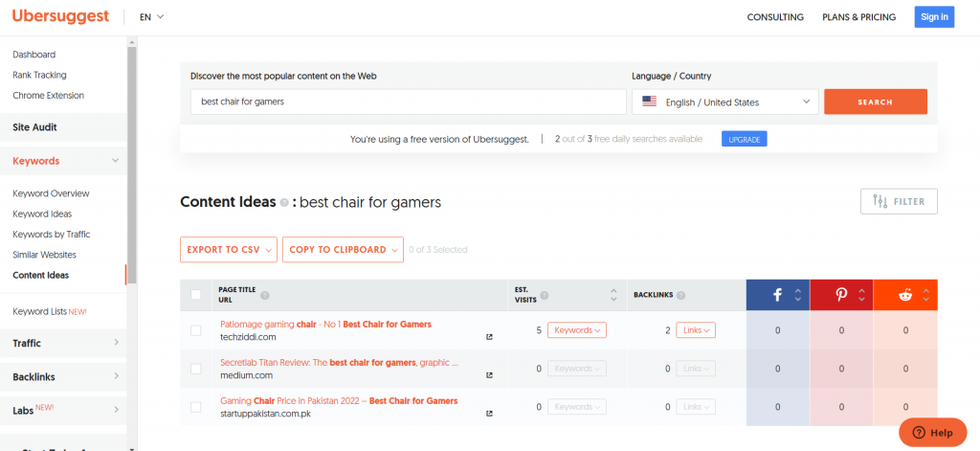The image size is (980, 451).
Task: Click help icon beside Est. Visits header
Action: [x=544, y=295]
